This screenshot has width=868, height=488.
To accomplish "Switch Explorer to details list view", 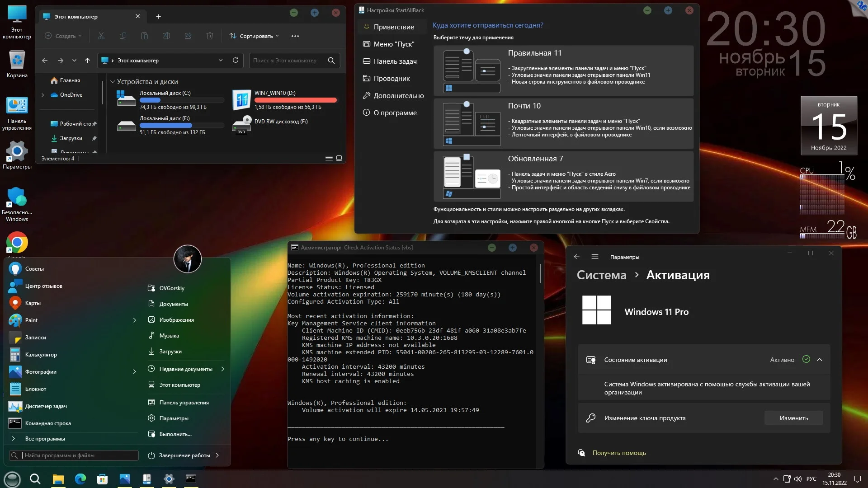I will point(329,158).
